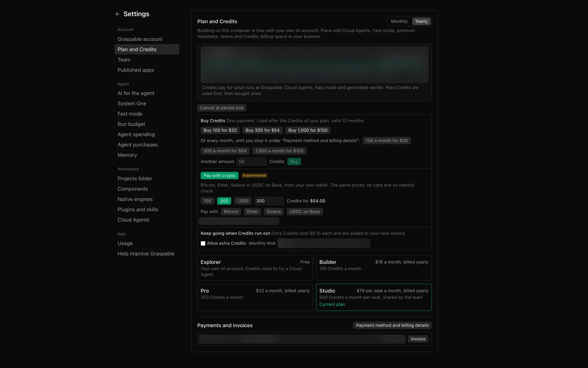Open Plugins and skills settings
This screenshot has width=588, height=368.
click(147, 209)
